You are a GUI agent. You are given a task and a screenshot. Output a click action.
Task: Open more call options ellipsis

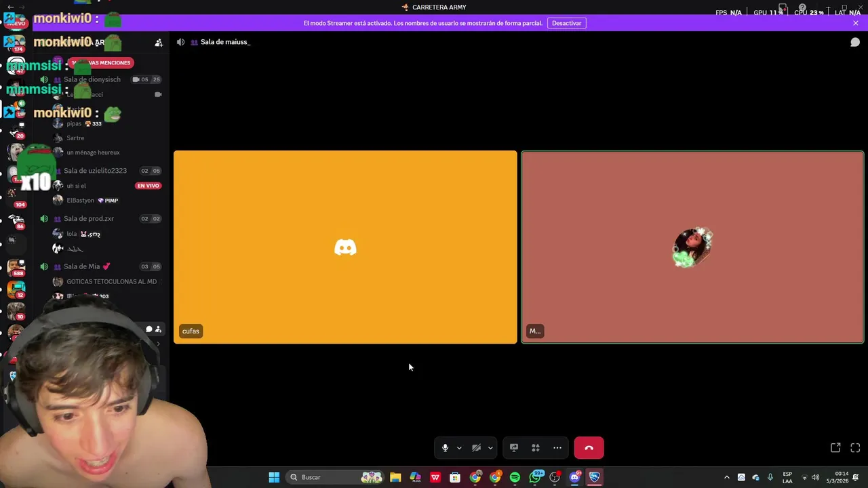pos(557,448)
